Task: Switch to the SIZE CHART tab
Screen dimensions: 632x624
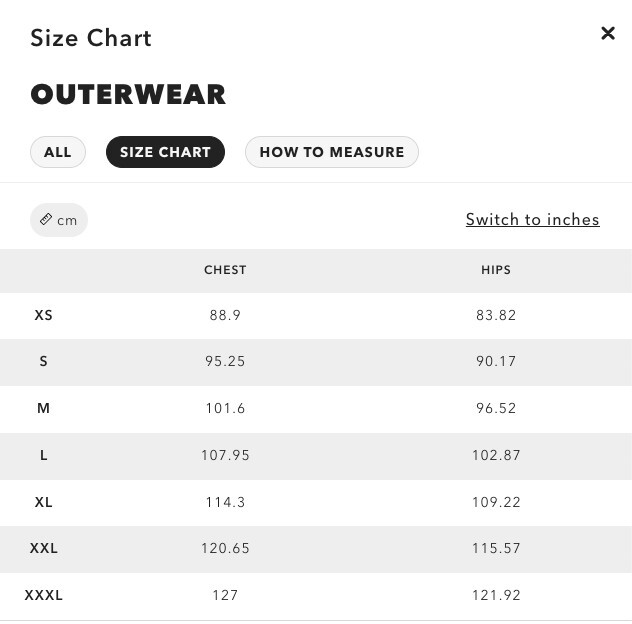Action: (x=165, y=152)
